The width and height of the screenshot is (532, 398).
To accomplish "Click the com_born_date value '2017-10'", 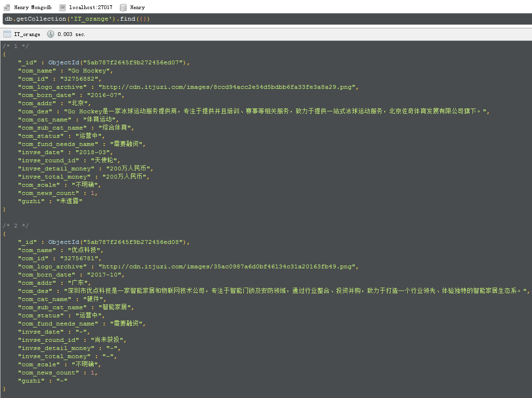I will pyautogui.click(x=104, y=275).
